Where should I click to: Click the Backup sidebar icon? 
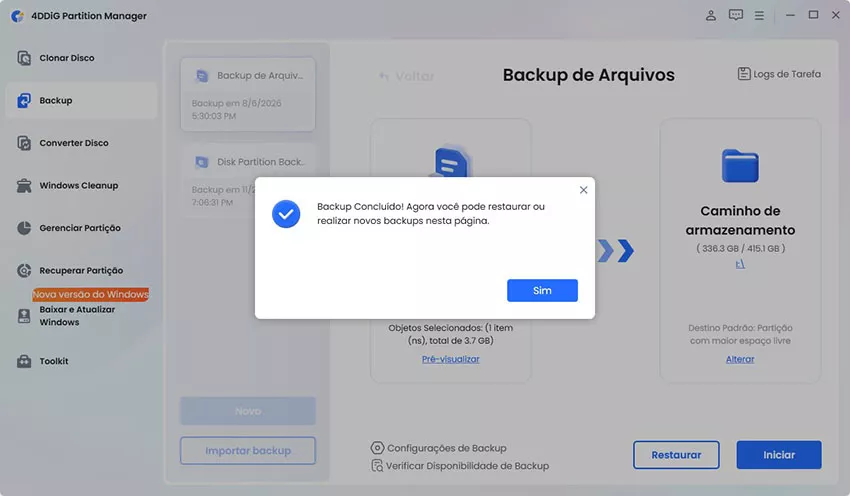point(24,100)
